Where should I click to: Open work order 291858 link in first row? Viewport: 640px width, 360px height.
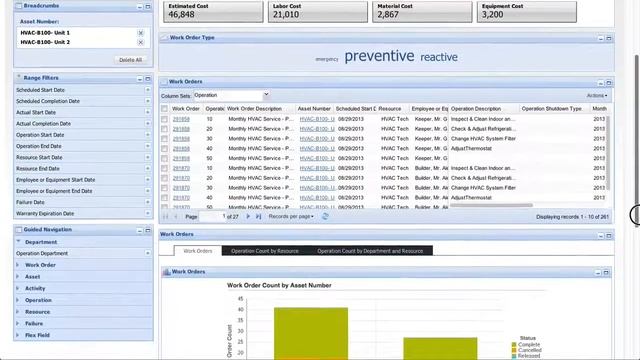pos(181,119)
